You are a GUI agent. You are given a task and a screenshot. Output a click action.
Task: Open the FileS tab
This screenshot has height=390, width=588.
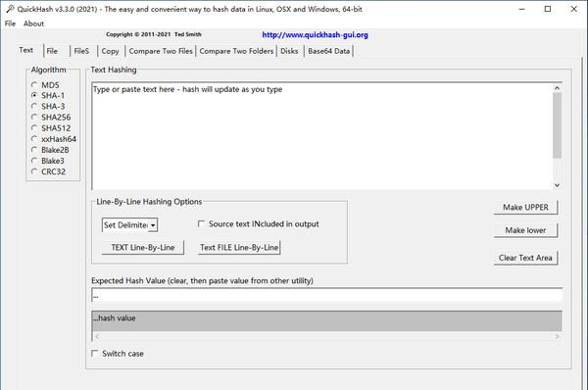[81, 51]
